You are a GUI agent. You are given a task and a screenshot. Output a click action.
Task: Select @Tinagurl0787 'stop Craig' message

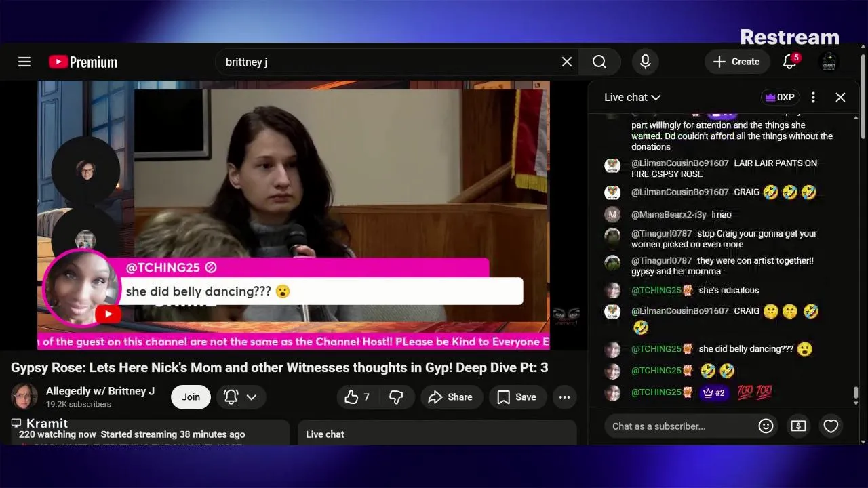coord(724,239)
